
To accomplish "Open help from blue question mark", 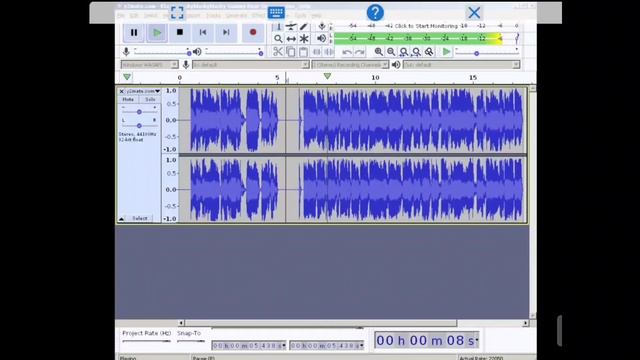I will (x=375, y=13).
